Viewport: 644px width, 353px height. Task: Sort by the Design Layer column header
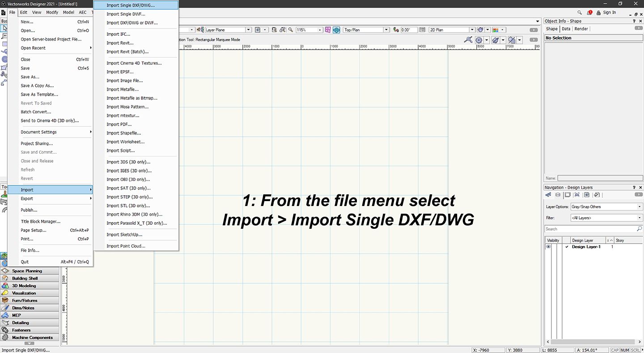pyautogui.click(x=588, y=240)
